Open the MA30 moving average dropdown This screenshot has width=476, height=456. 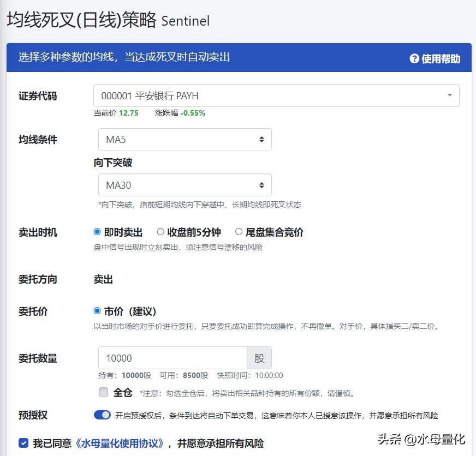point(185,185)
